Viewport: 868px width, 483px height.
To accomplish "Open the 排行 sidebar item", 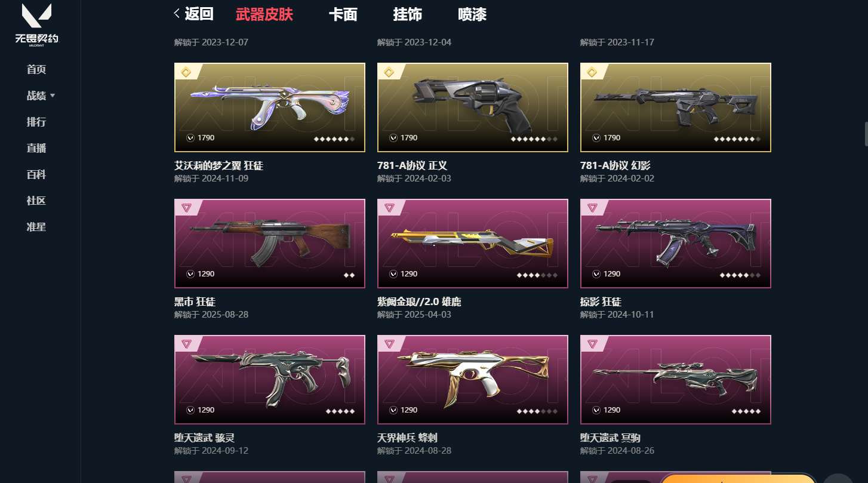I will pos(36,122).
